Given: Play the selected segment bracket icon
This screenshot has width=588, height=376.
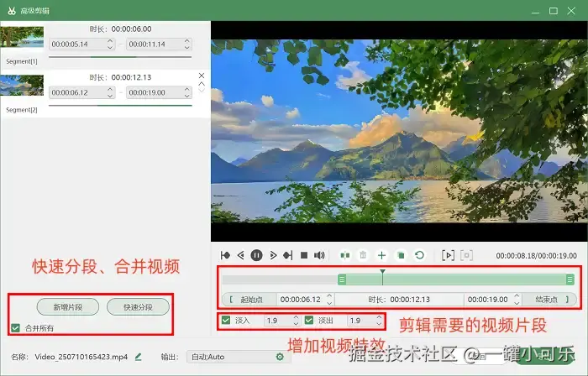Looking at the screenshot, I should (448, 255).
